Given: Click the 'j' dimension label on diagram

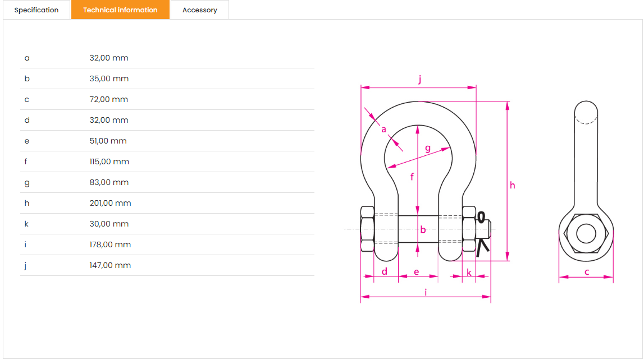Looking at the screenshot, I should tap(420, 79).
